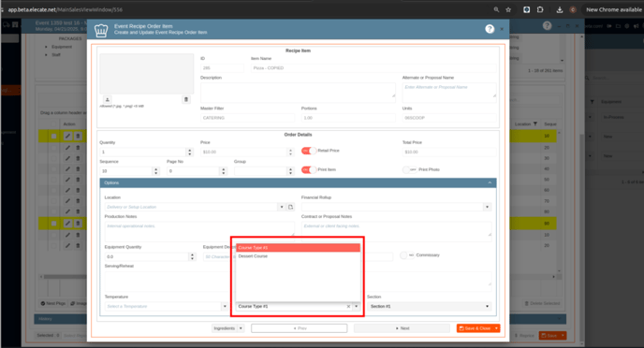The width and height of the screenshot is (644, 348).
Task: Click the background window Save button
Action: 549,336
